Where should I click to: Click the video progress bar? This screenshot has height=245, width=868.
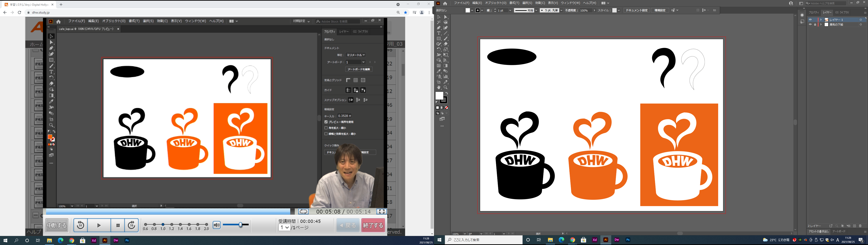170,212
